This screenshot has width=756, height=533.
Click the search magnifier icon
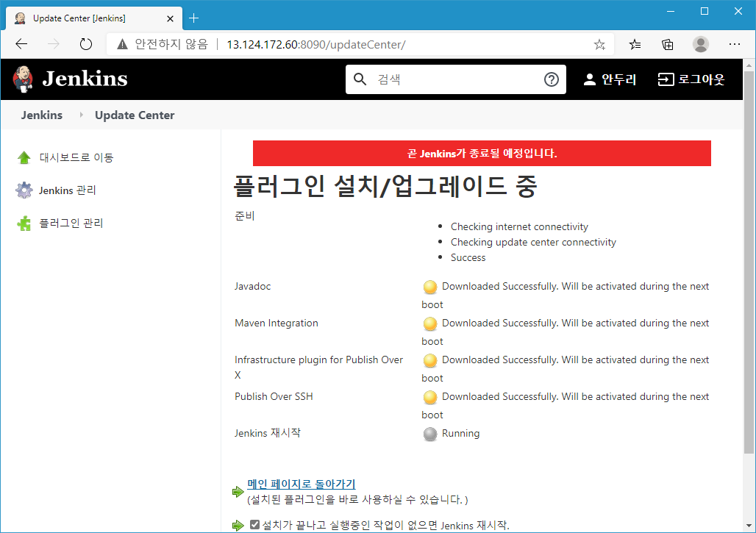pos(360,79)
